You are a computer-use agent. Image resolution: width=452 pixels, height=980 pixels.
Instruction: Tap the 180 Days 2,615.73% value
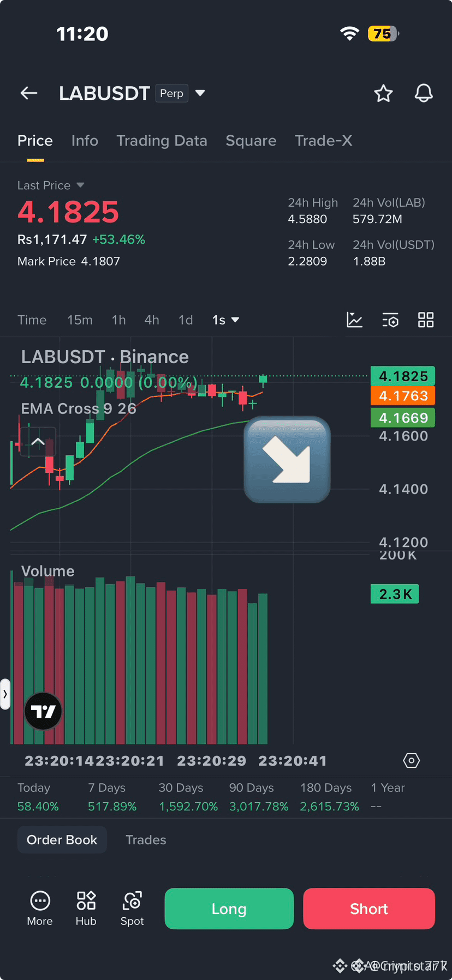tap(329, 806)
